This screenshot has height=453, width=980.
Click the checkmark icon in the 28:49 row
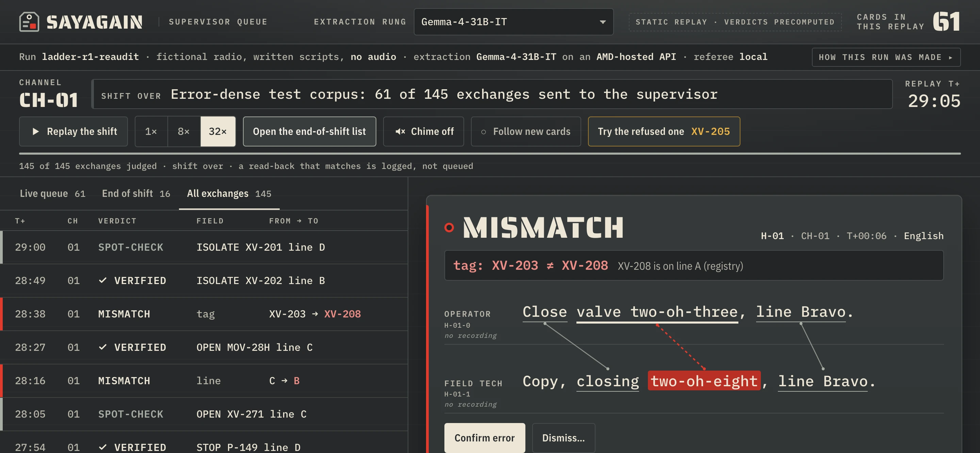click(102, 281)
